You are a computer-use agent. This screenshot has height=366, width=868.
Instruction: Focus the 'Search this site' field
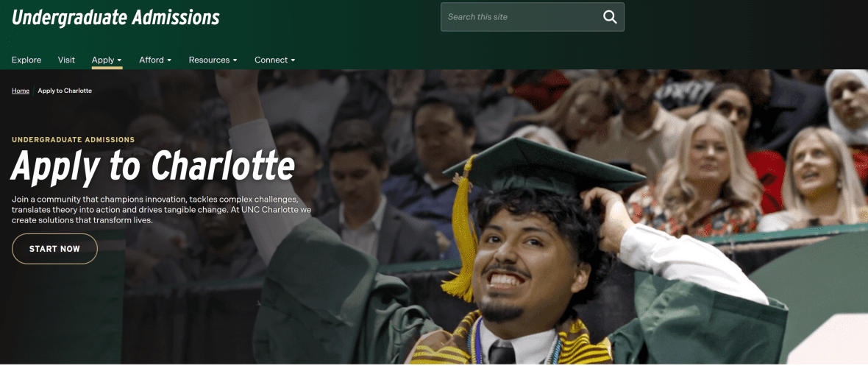point(519,17)
